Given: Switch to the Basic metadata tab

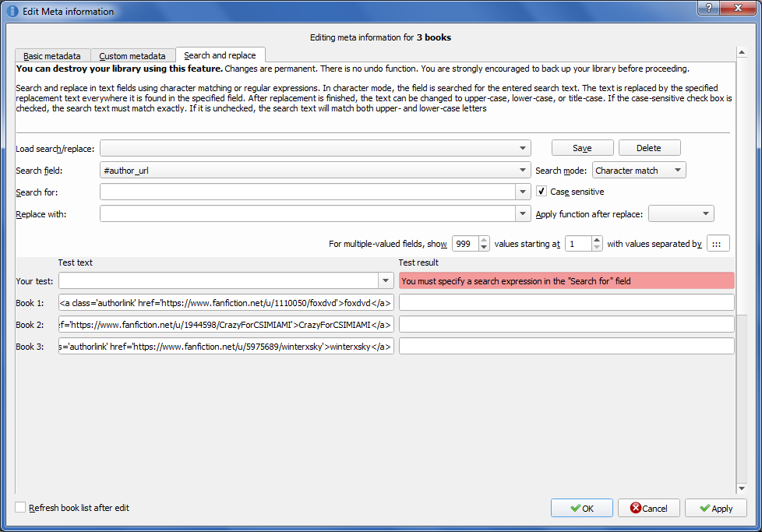Looking at the screenshot, I should [52, 56].
